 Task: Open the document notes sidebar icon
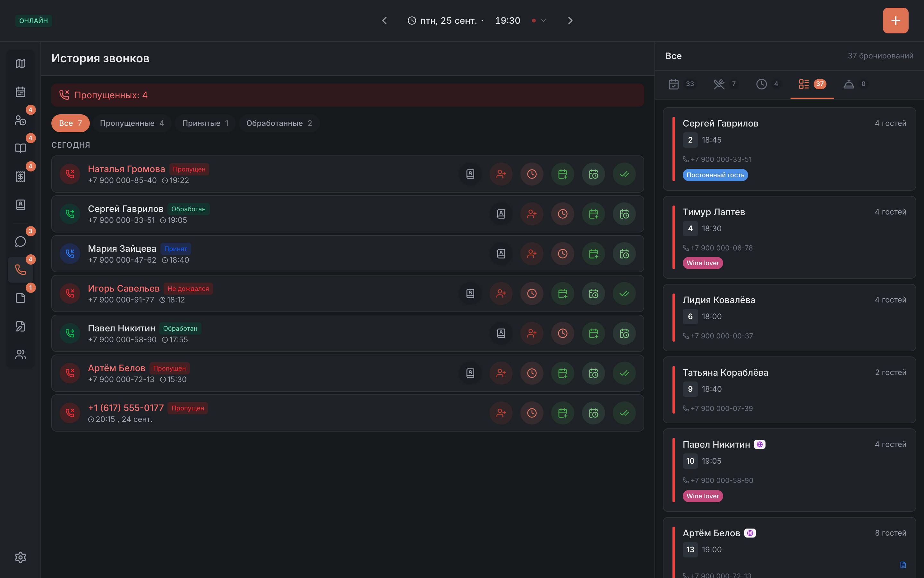pos(21,298)
